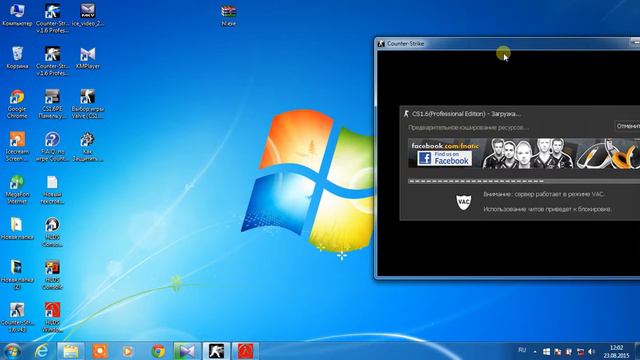Open the red app taskbar button
This screenshot has height=360, width=640.
245,351
